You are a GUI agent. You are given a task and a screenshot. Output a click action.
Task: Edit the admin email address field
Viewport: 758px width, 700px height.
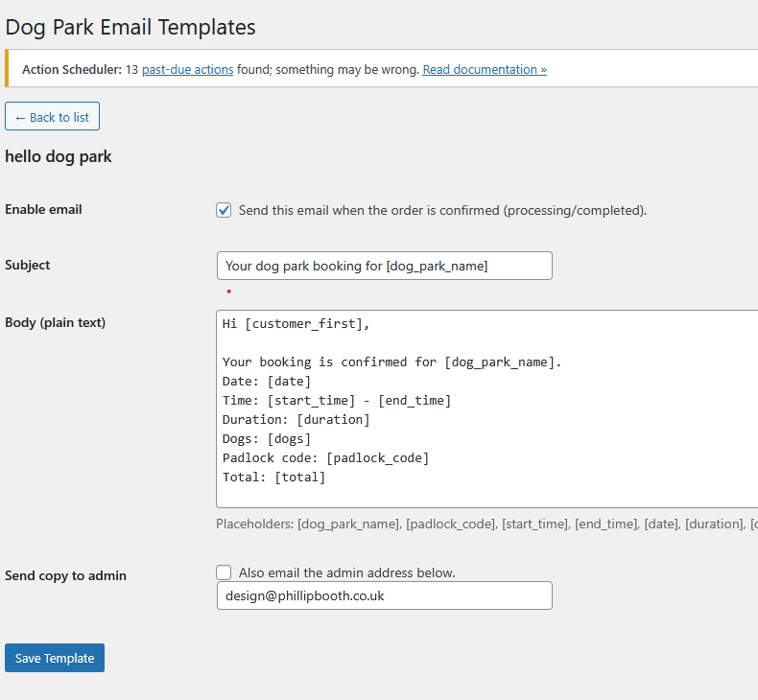click(385, 595)
